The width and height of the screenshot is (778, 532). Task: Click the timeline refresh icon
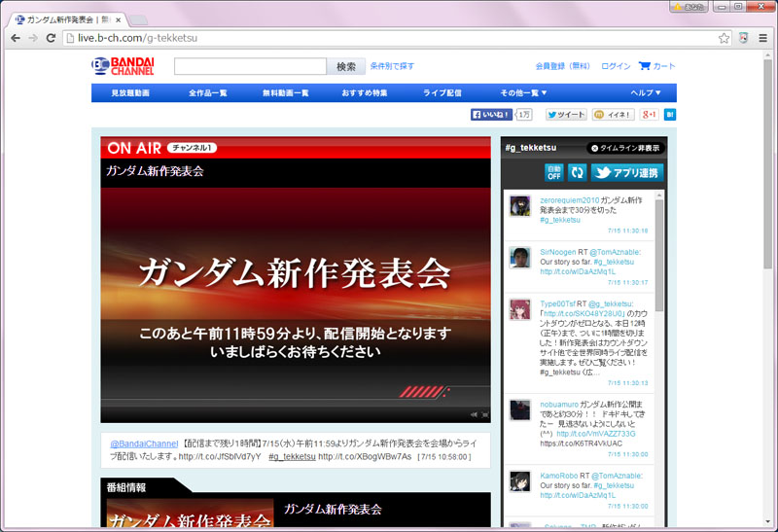(577, 172)
